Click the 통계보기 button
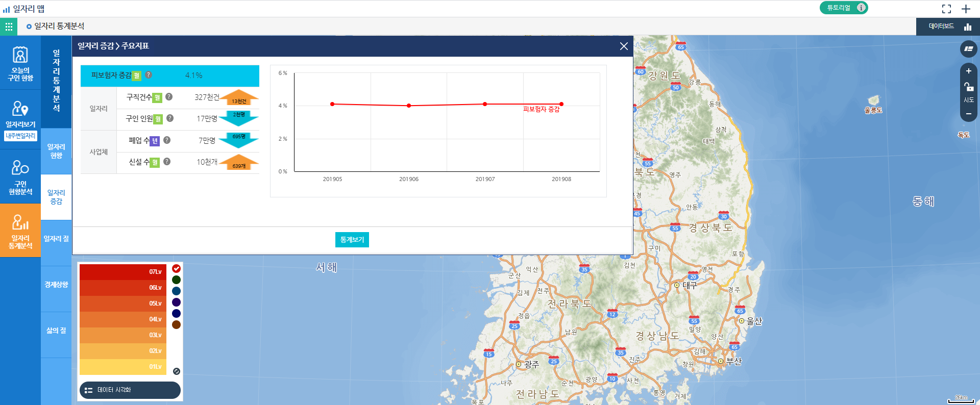 [352, 240]
